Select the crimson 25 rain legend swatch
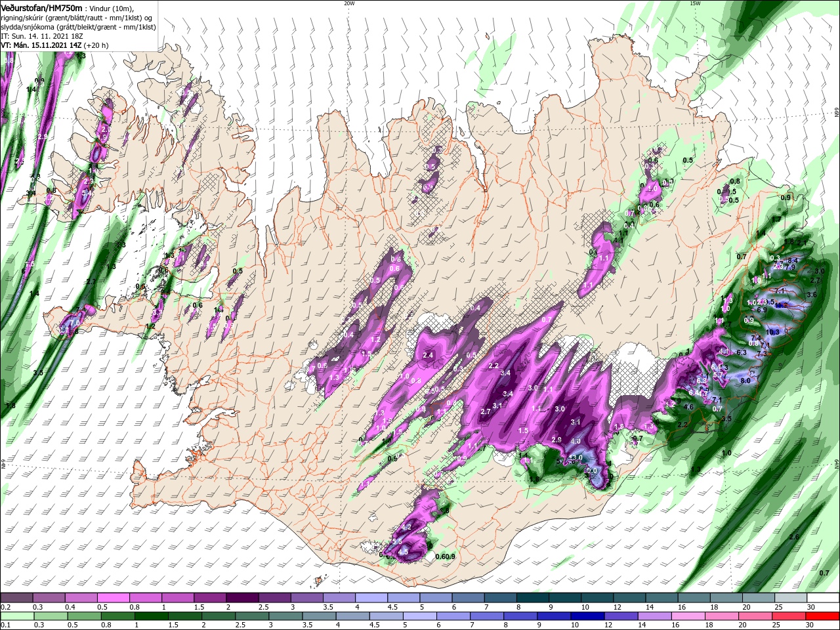 [789, 616]
